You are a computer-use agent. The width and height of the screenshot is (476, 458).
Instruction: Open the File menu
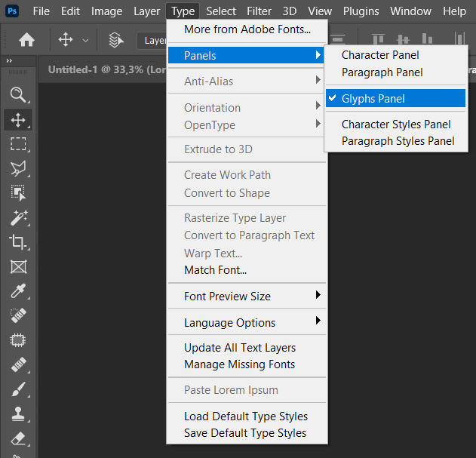41,11
